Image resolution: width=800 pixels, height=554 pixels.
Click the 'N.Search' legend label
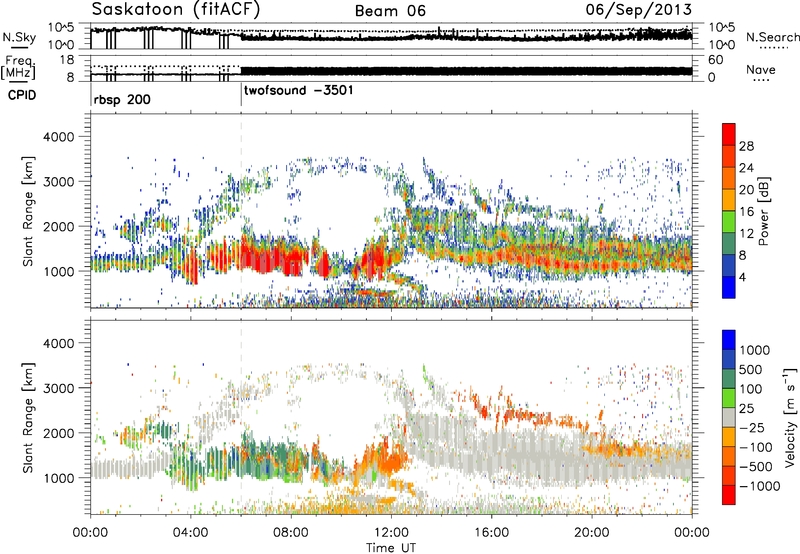pyautogui.click(x=772, y=37)
